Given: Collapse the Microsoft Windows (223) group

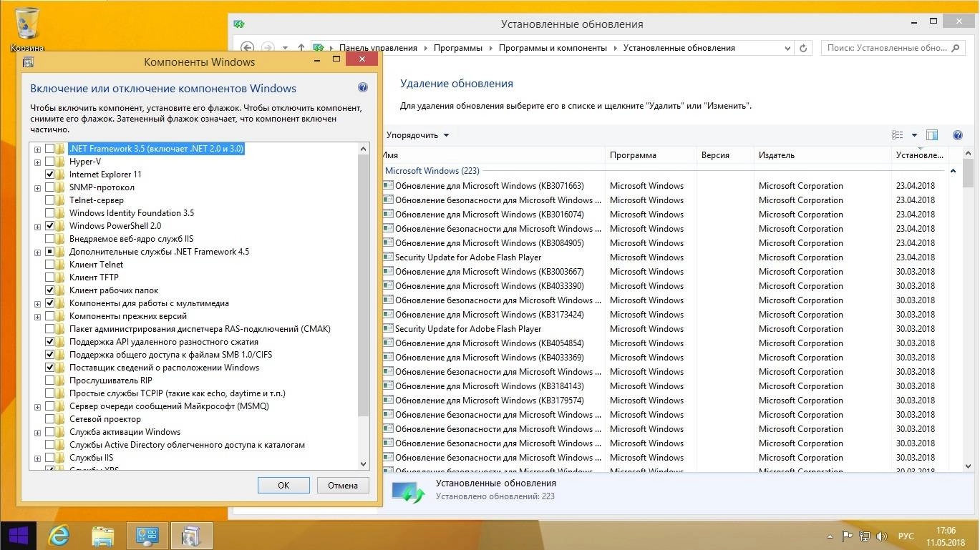Looking at the screenshot, I should click(953, 171).
